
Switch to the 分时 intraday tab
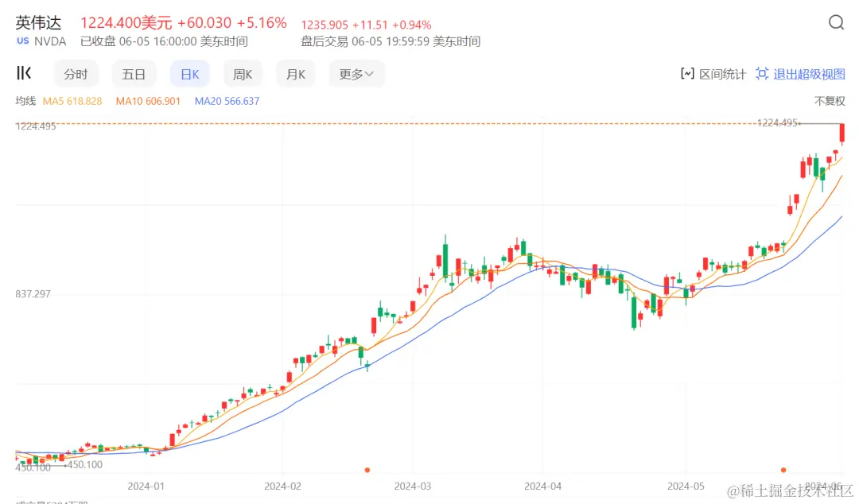point(76,74)
